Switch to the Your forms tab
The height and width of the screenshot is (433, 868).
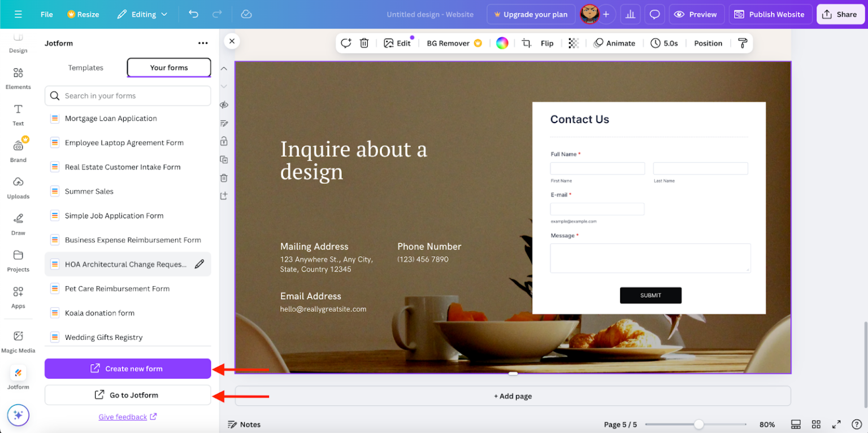pos(168,67)
